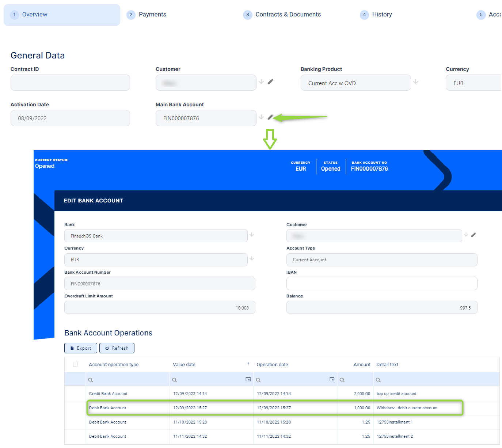Open the Operation date calendar picker icon
Viewport: 502px width, 448px height.
pyautogui.click(x=332, y=379)
